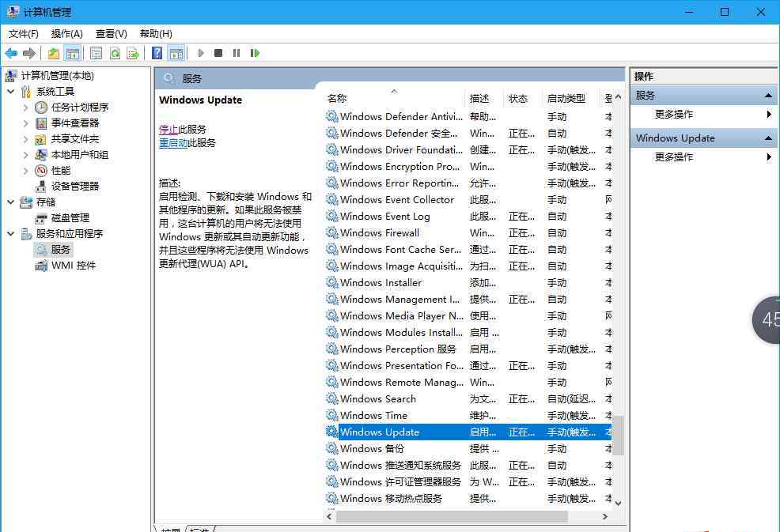Open the 帮助(H) menu
This screenshot has width=780, height=532.
point(156,34)
